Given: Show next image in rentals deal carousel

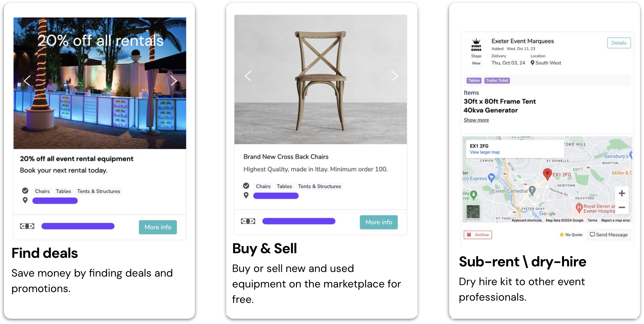Looking at the screenshot, I should [174, 80].
